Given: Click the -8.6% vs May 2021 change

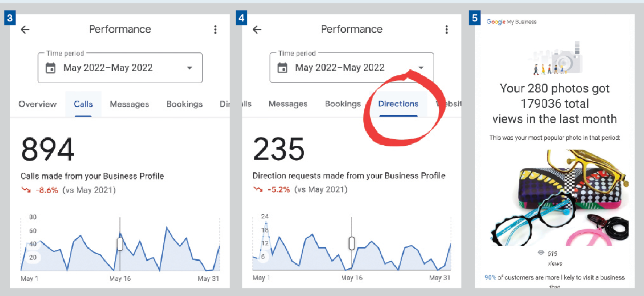Looking at the screenshot, I should (68, 190).
